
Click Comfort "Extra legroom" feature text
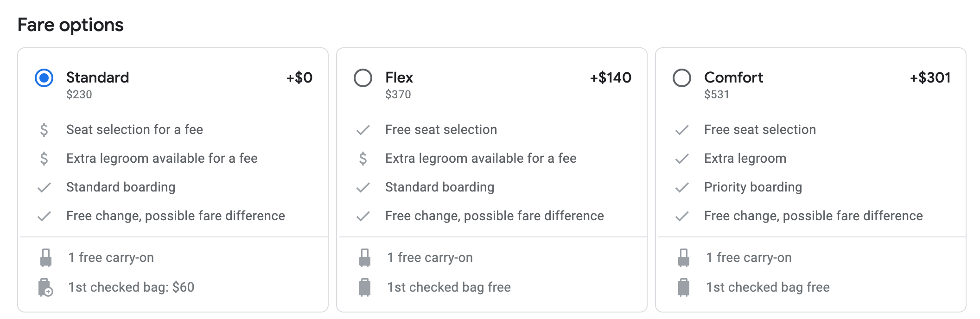coord(745,159)
